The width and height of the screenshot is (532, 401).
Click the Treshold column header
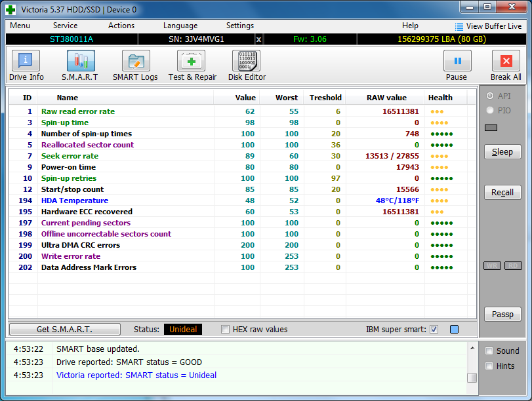pos(325,98)
